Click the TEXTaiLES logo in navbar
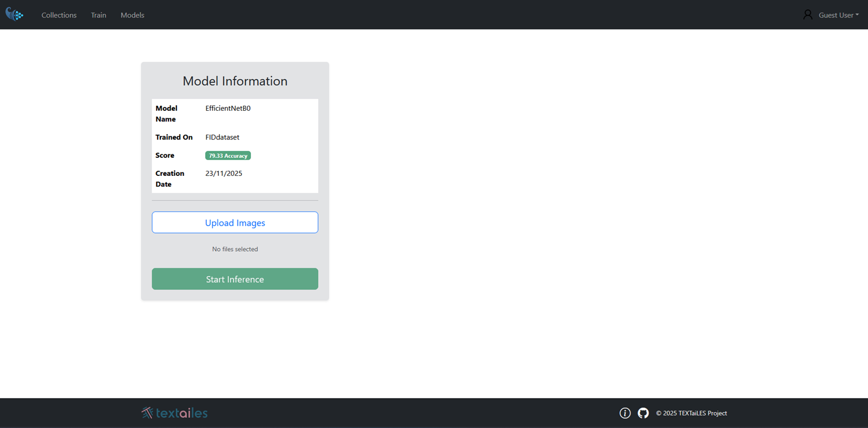Viewport: 868px width, 428px height. [15, 15]
